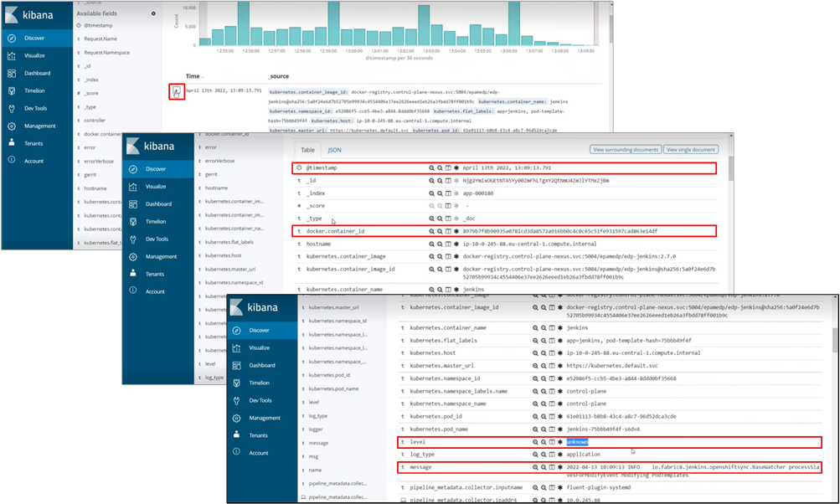This screenshot has width=840, height=504.
Task: Click View single document button
Action: [691, 149]
